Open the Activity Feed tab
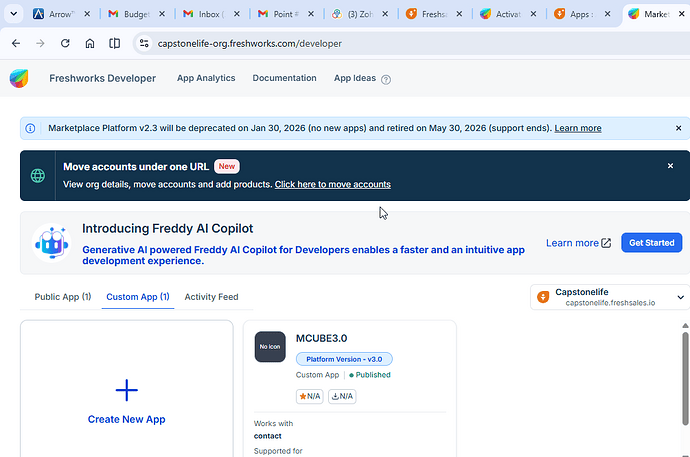The height and width of the screenshot is (457, 690). pyautogui.click(x=211, y=297)
